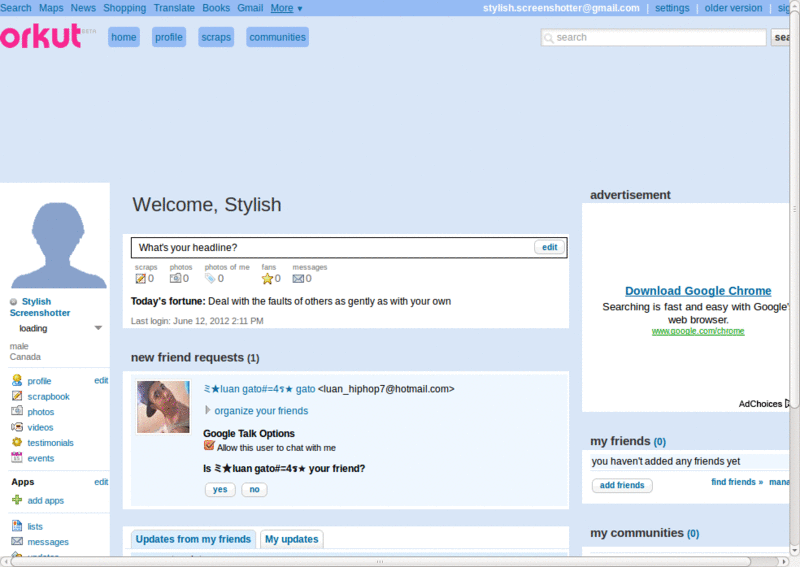
Task: Click the orkut logo
Action: tap(41, 36)
